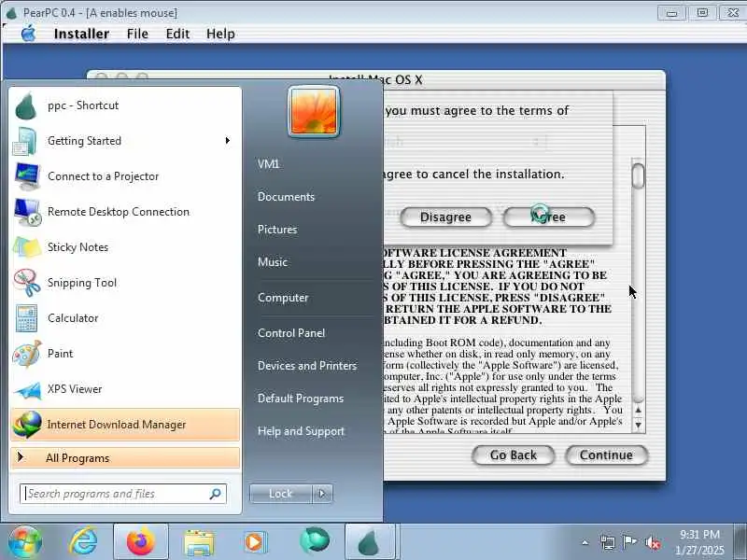Open Windows Explorer folder on taskbar
Viewport: 747px width, 560px height.
tap(199, 542)
